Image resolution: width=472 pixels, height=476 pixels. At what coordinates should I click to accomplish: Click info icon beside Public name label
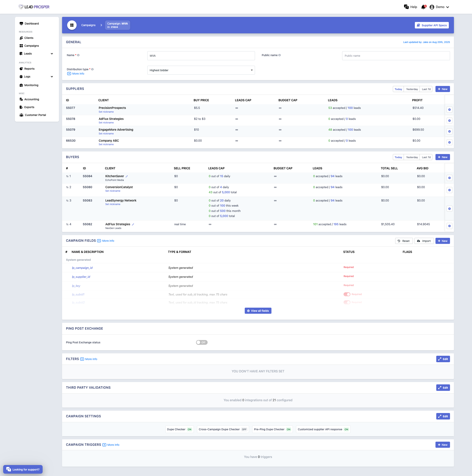click(279, 55)
